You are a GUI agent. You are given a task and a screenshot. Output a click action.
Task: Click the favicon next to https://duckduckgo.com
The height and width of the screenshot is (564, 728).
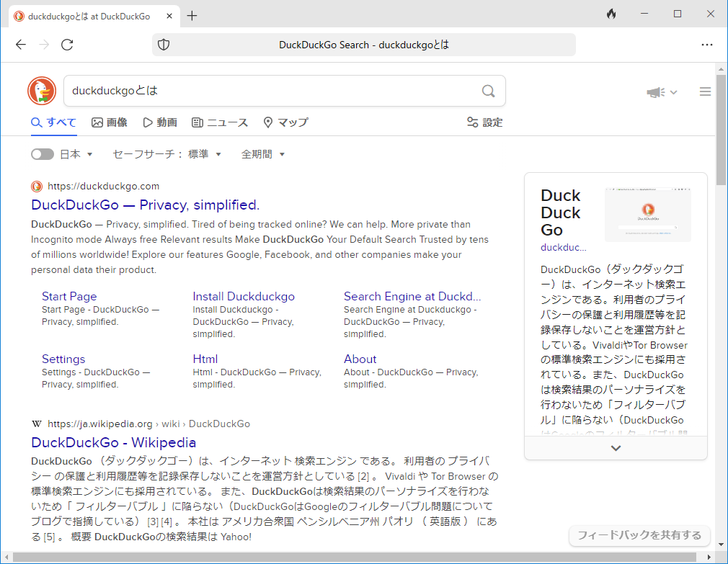(x=37, y=187)
